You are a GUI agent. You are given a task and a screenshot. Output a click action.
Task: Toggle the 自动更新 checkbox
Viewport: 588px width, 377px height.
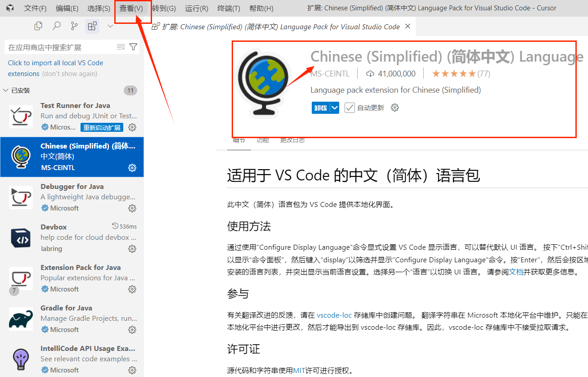click(350, 108)
